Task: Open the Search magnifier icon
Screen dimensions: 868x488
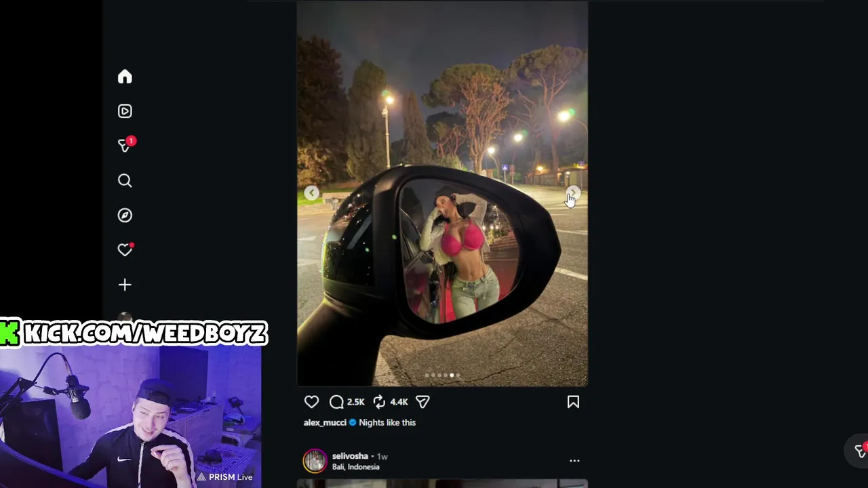Action: 125,180
